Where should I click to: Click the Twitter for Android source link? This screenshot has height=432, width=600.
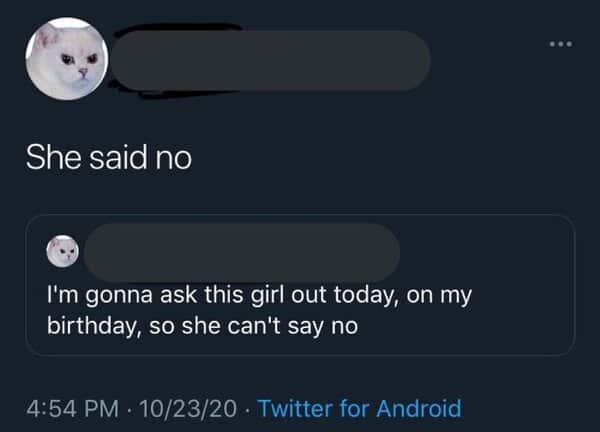coord(360,408)
